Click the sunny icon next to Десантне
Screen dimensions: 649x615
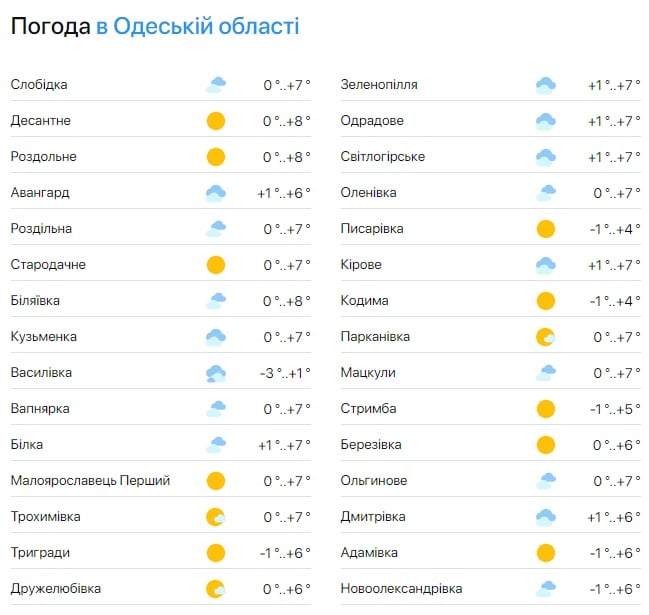pos(215,121)
